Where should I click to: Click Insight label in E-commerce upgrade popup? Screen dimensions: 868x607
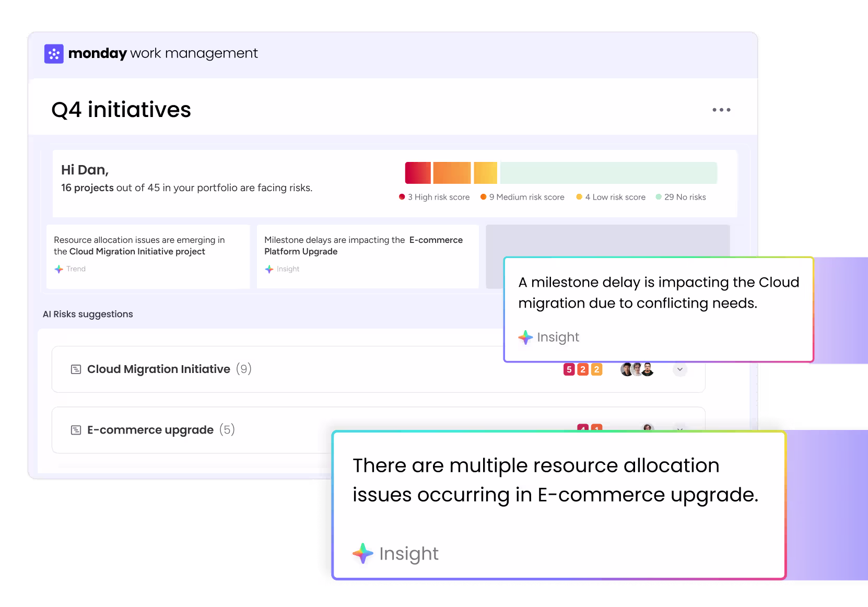[x=409, y=554]
